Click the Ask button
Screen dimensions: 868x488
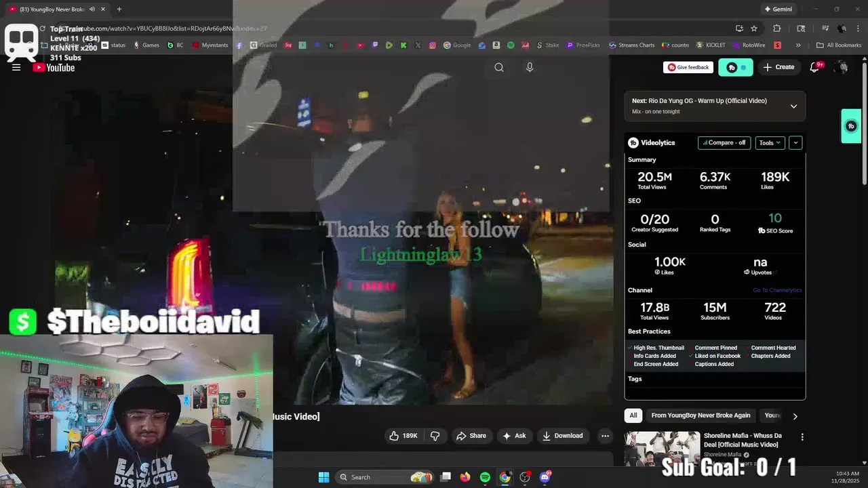point(514,436)
